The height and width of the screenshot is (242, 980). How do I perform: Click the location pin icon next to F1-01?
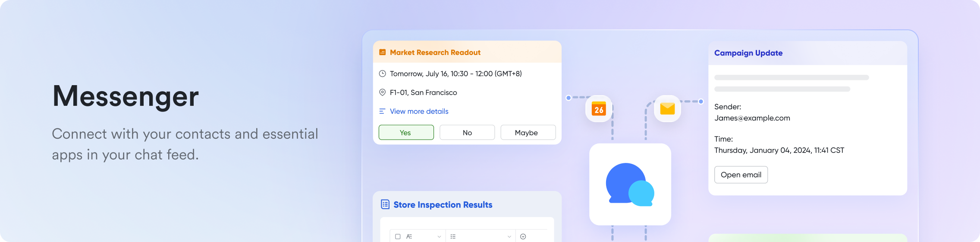[382, 92]
